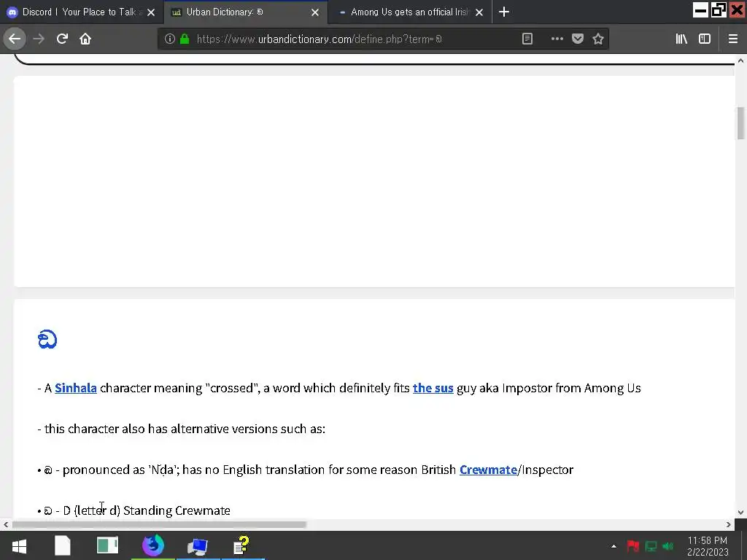Click the green padlock security icon
This screenshot has height=560, width=747.
coord(185,39)
